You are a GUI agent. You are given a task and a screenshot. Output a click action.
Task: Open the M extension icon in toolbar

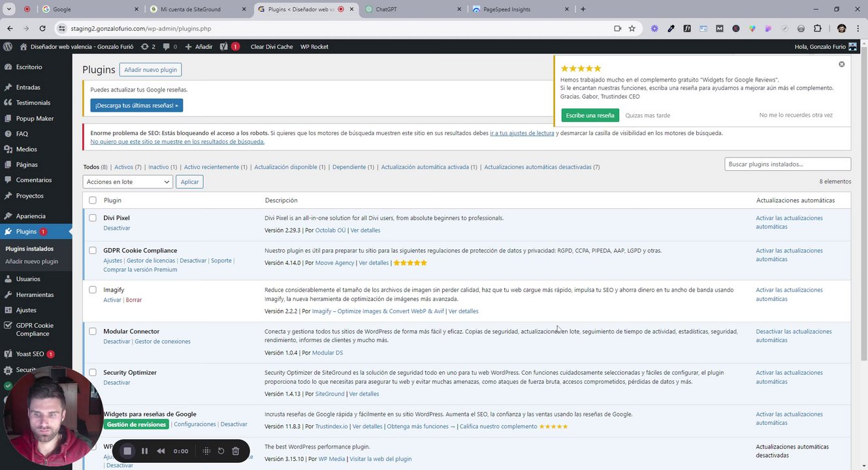point(720,29)
